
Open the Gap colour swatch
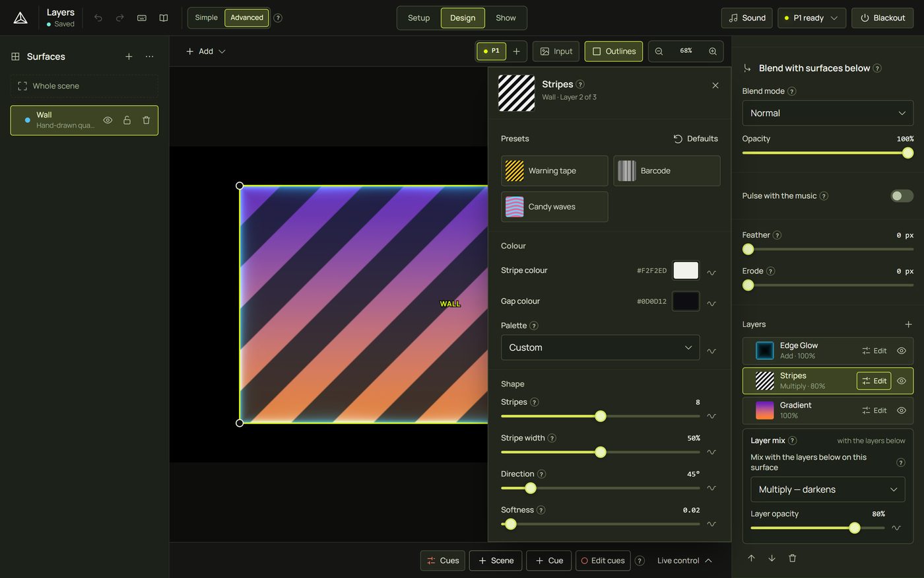(686, 301)
